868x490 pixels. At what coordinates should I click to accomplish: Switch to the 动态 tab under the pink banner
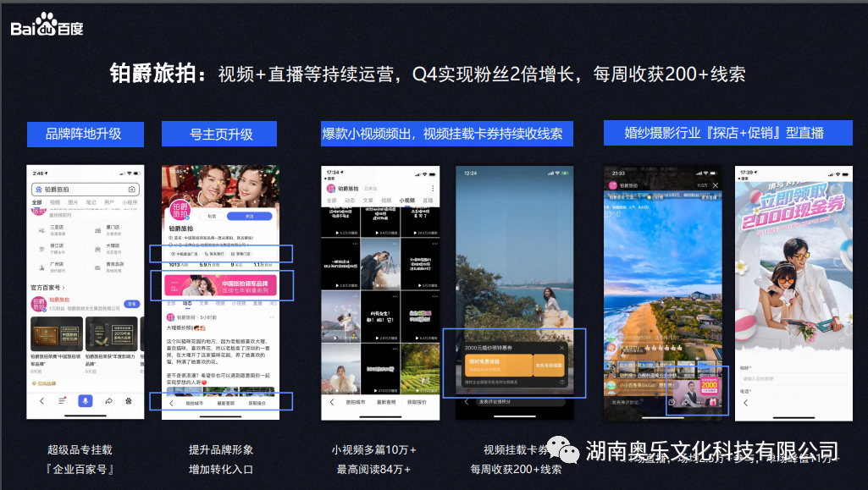[187, 304]
